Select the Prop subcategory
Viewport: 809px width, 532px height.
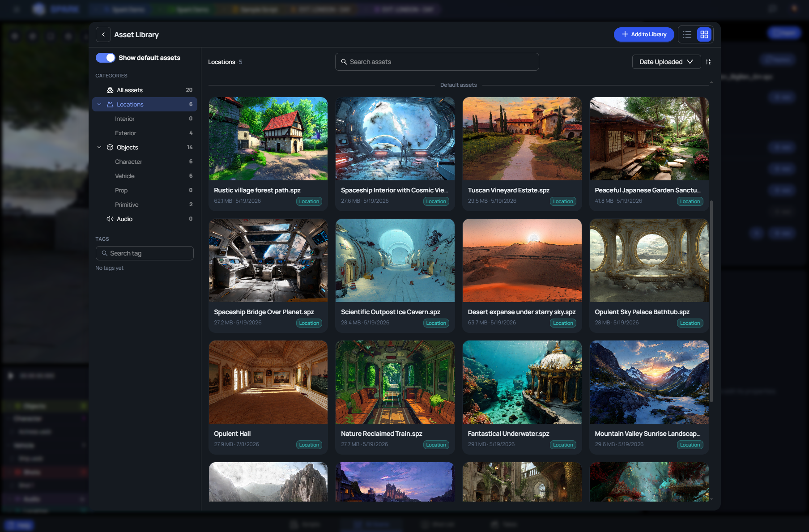(x=145, y=190)
